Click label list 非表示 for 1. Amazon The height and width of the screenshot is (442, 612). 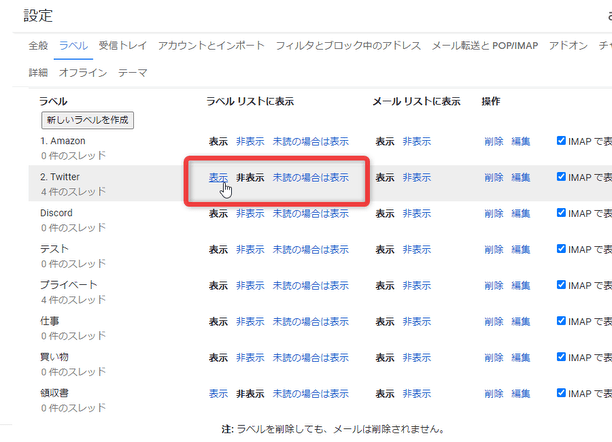click(250, 141)
